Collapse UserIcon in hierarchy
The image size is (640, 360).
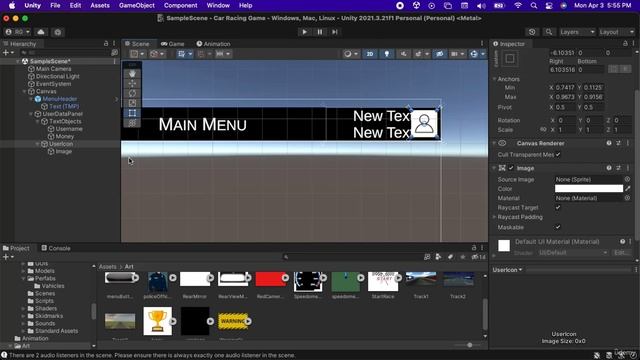[x=38, y=144]
